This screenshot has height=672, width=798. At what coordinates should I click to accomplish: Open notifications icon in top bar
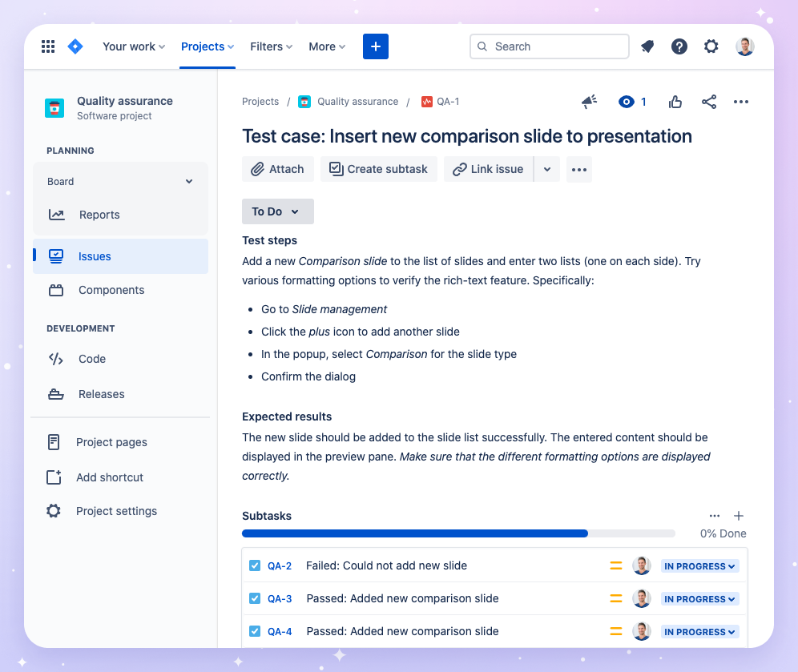(647, 46)
